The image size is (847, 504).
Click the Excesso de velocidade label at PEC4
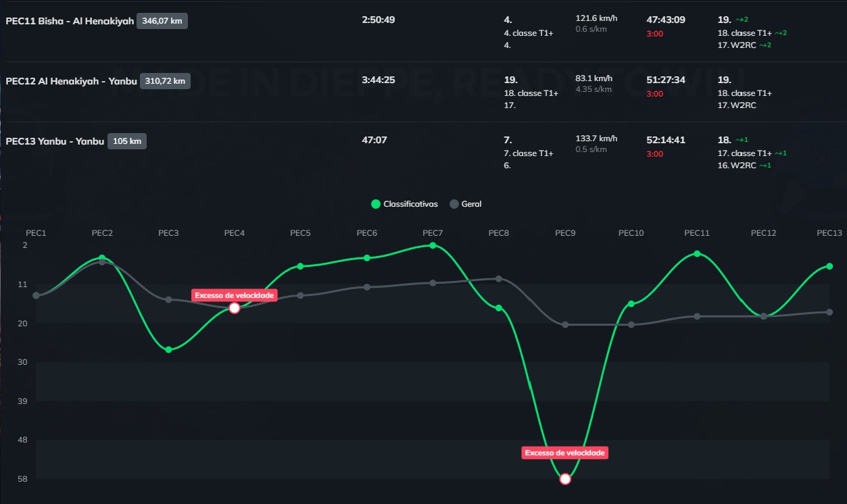235,295
